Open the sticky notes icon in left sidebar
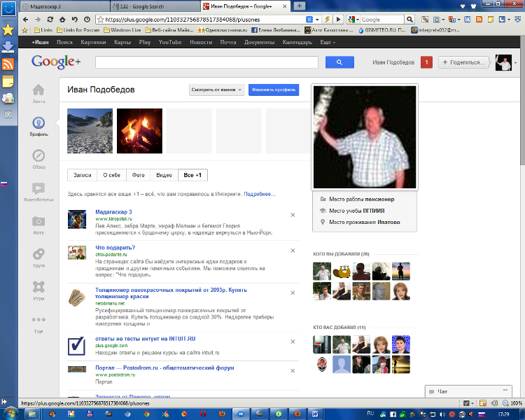Image resolution: width=525 pixels, height=420 pixels. [x=8, y=81]
